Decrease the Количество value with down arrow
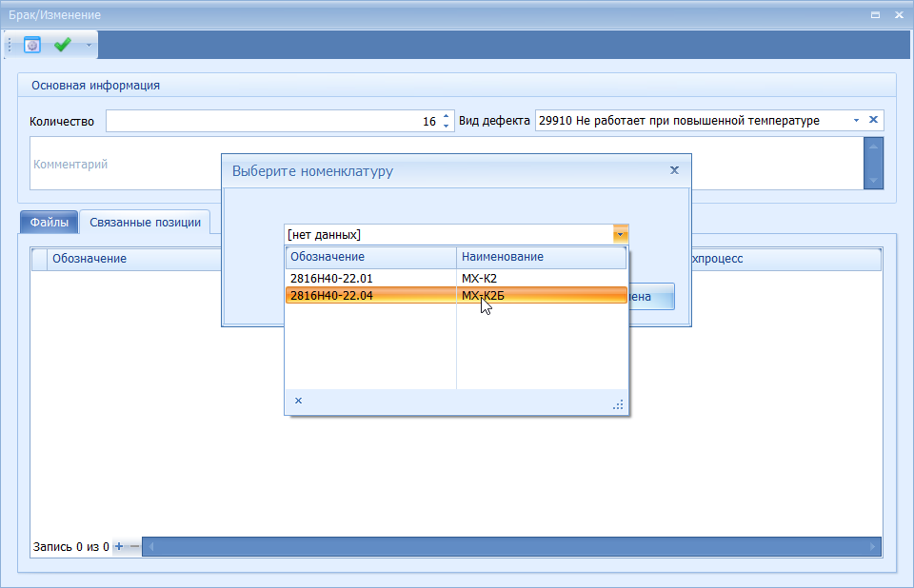Viewport: 914px width, 588px height. point(446,126)
